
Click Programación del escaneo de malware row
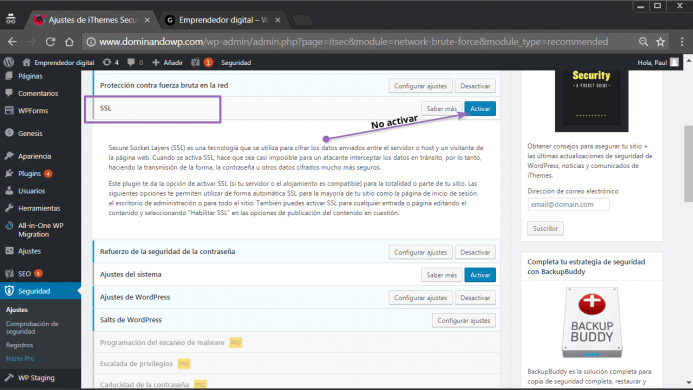point(296,342)
